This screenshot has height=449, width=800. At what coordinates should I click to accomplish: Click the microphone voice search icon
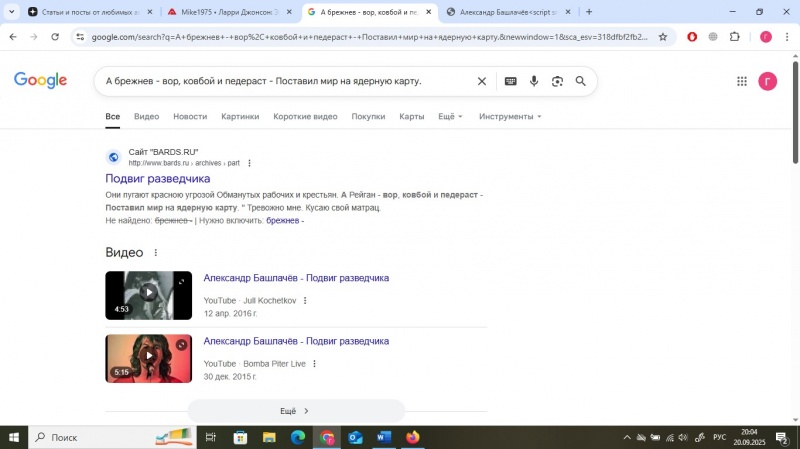[x=534, y=81]
